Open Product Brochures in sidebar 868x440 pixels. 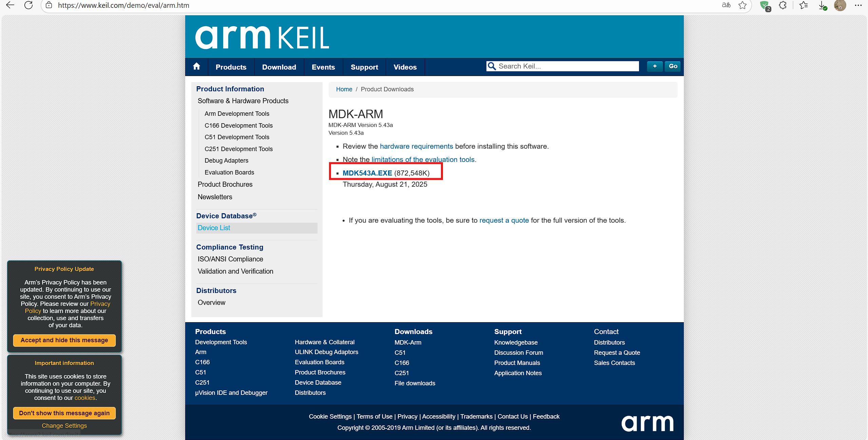coord(225,184)
